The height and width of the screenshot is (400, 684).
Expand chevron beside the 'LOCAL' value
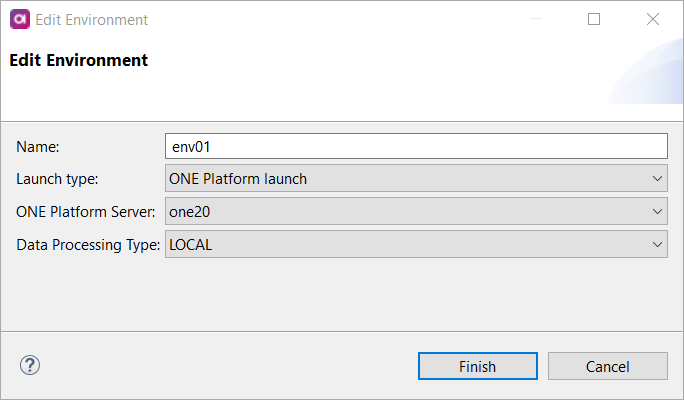click(x=657, y=244)
